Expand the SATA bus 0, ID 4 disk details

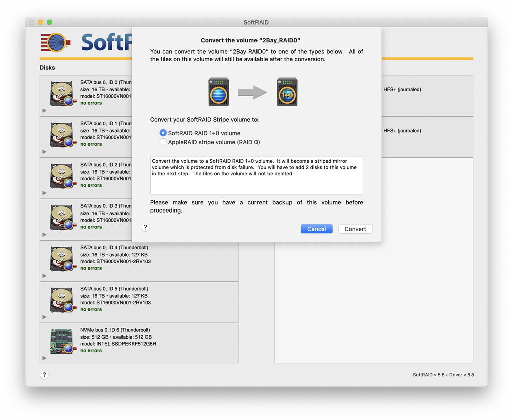44,276
